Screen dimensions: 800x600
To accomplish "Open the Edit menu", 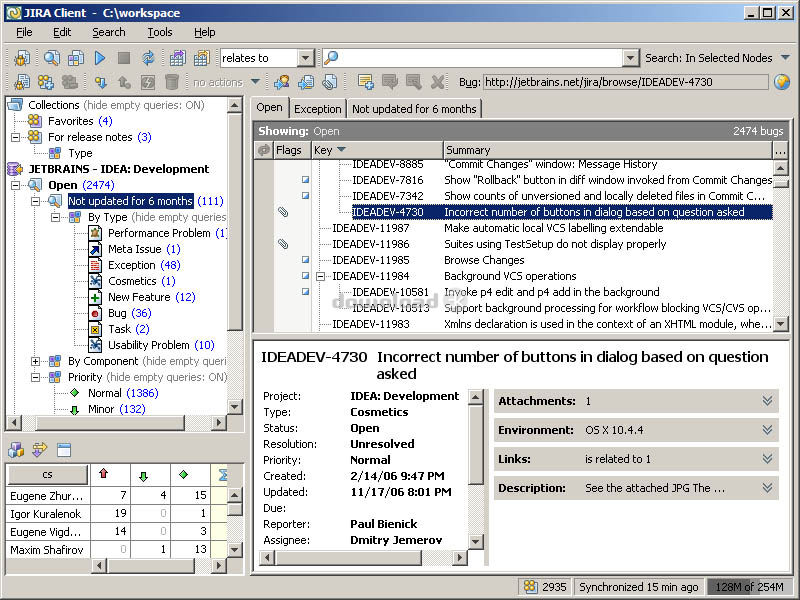I will click(62, 32).
